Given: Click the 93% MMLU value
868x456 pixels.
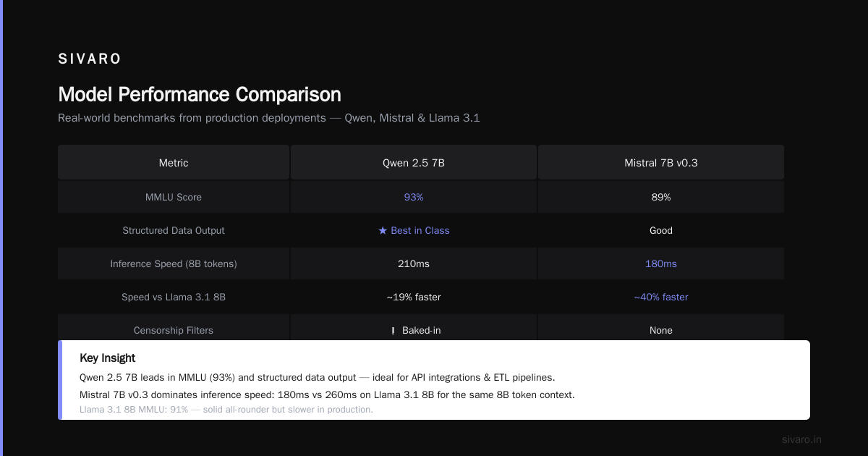Looking at the screenshot, I should tap(414, 197).
